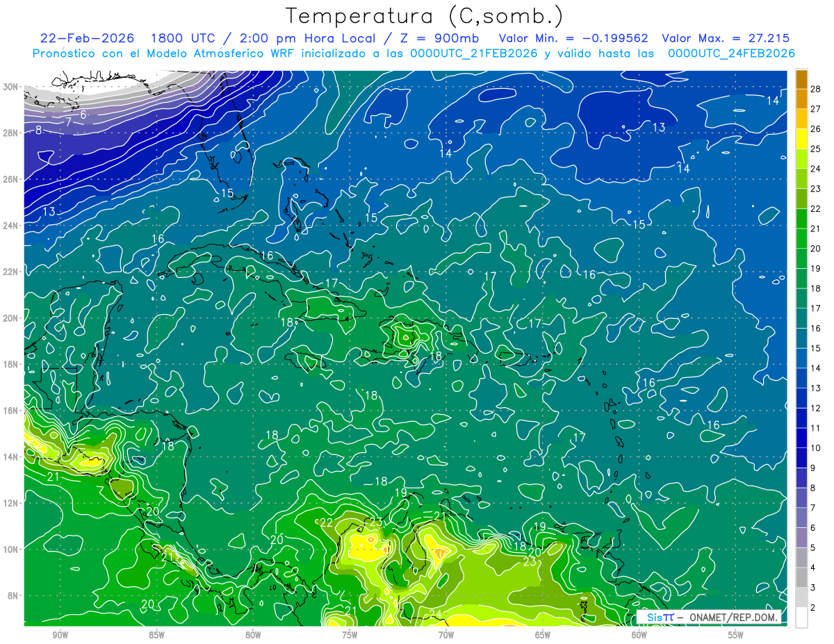
Task: Click the '2:00 pm Hora Local' text
Action: click(x=309, y=39)
